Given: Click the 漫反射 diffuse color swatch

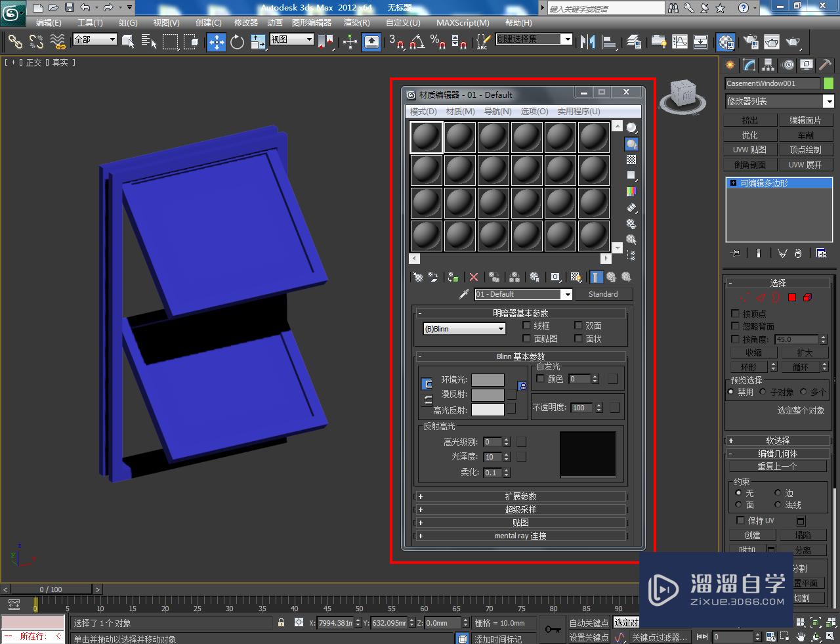Looking at the screenshot, I should 488,395.
